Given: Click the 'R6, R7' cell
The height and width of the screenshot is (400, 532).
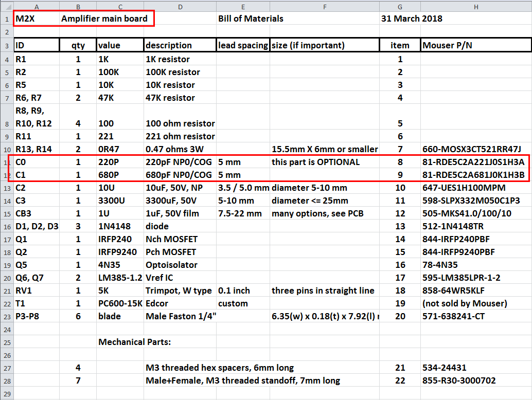Looking at the screenshot, I should [37, 98].
